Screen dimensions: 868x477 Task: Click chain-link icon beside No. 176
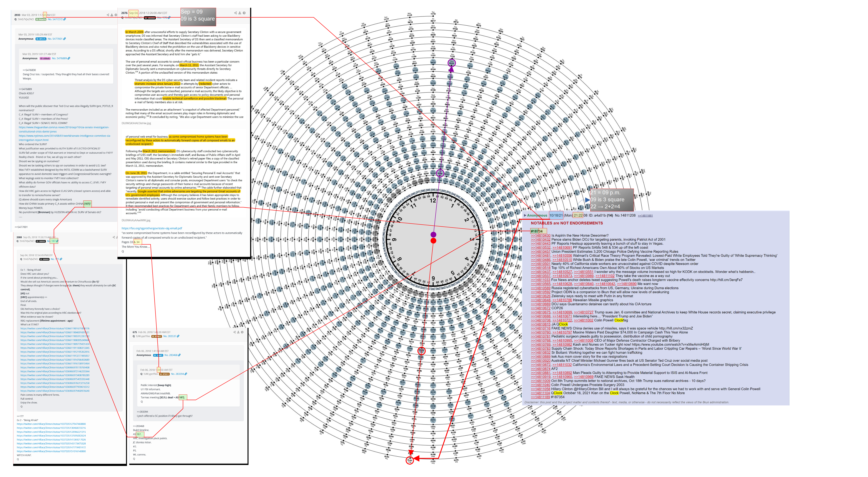169,17
